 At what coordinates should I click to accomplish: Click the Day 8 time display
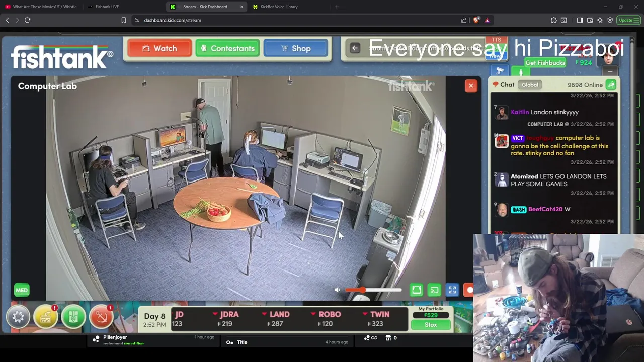tap(154, 320)
